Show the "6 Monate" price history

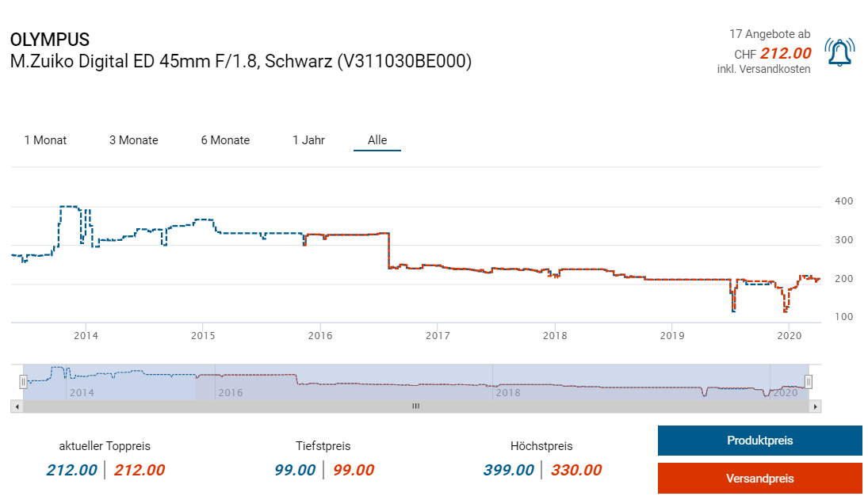coord(225,140)
